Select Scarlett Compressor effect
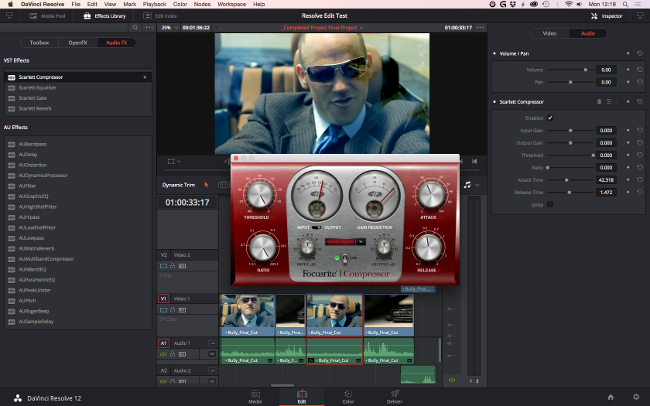The width and height of the screenshot is (650, 406). tap(78, 77)
